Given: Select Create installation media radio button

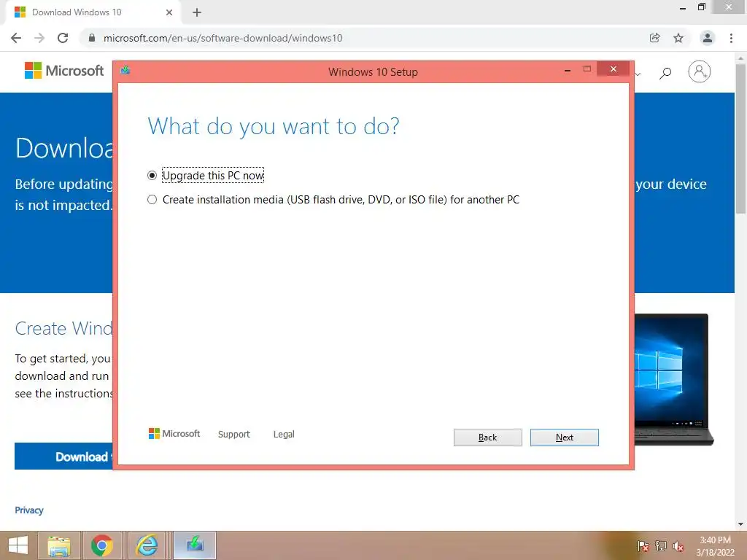Looking at the screenshot, I should (152, 200).
